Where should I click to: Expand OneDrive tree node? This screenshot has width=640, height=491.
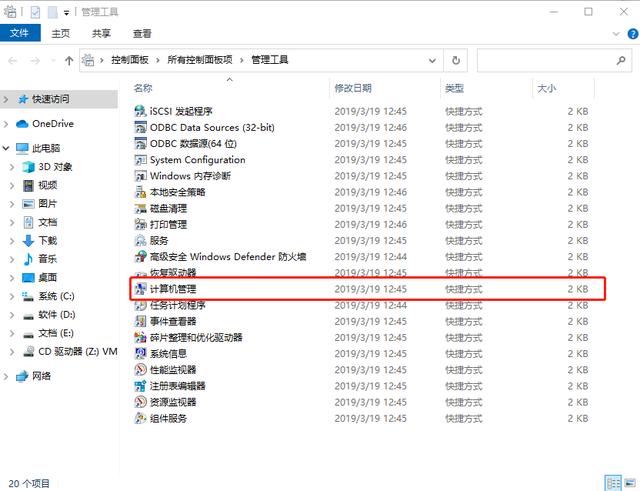pyautogui.click(x=6, y=124)
